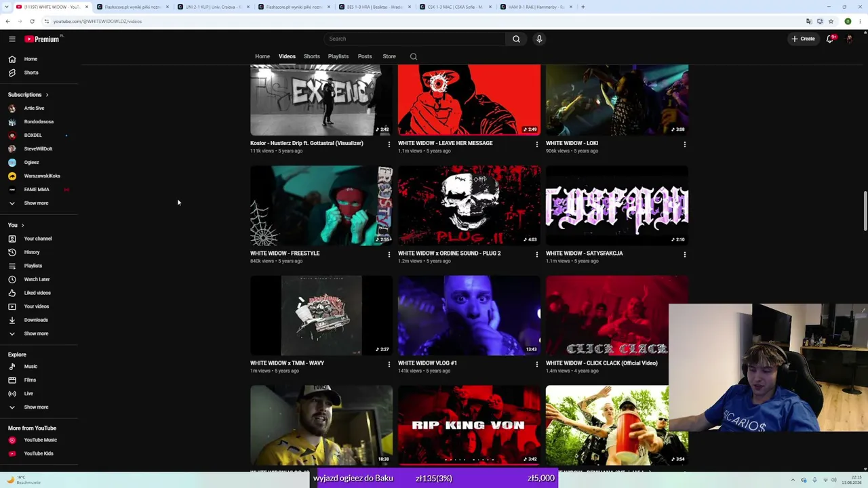Switch to the channel Shorts tab
The image size is (868, 488).
pyautogui.click(x=312, y=56)
